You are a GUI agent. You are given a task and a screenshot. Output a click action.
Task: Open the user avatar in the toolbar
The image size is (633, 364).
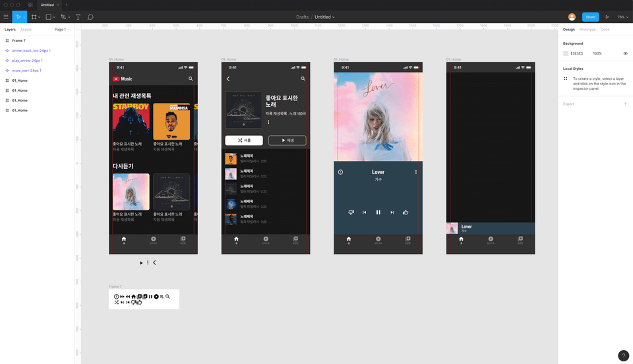click(572, 17)
